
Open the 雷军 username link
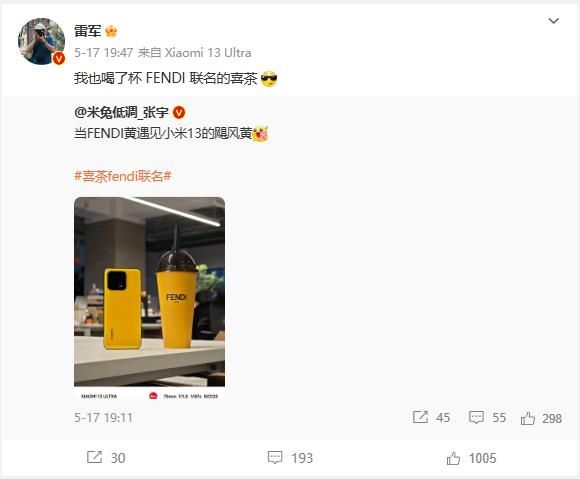(88, 31)
